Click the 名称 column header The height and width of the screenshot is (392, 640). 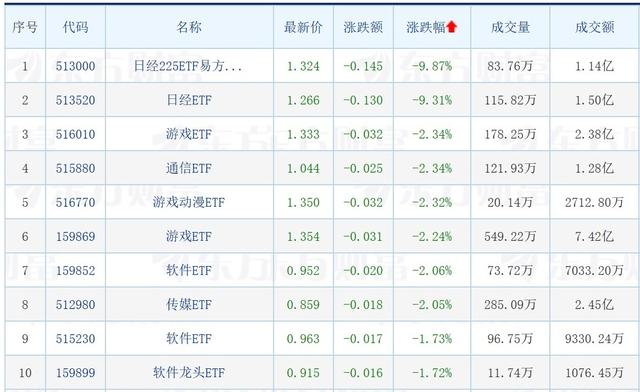tap(189, 27)
